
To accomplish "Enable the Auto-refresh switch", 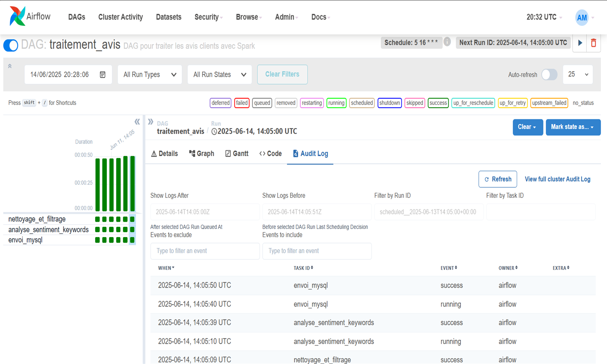I will [549, 74].
